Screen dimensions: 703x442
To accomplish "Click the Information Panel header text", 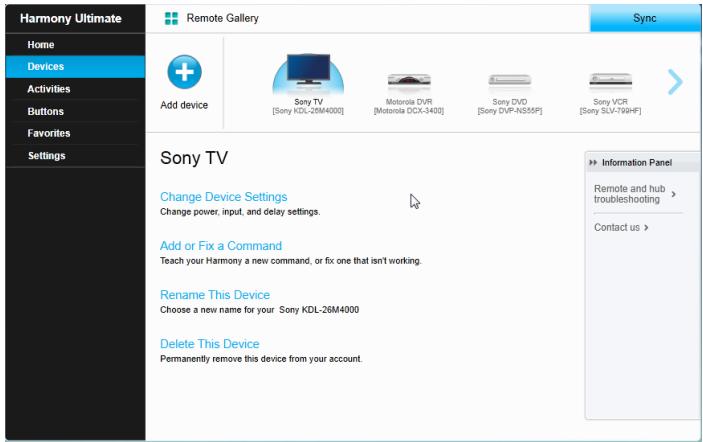I will click(x=637, y=163).
